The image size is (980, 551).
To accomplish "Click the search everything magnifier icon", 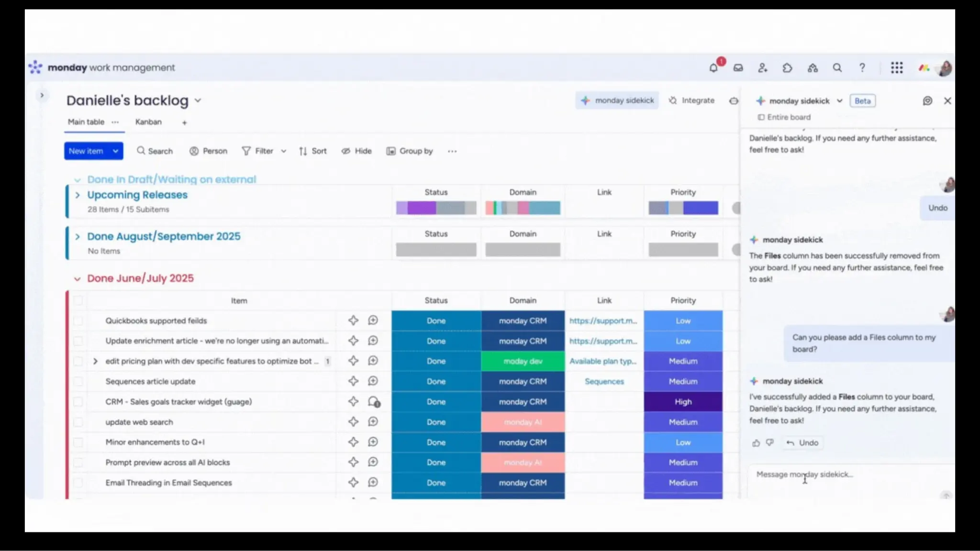I will point(837,68).
